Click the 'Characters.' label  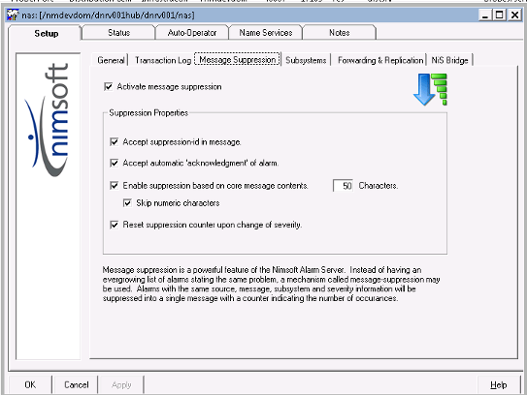tap(378, 186)
